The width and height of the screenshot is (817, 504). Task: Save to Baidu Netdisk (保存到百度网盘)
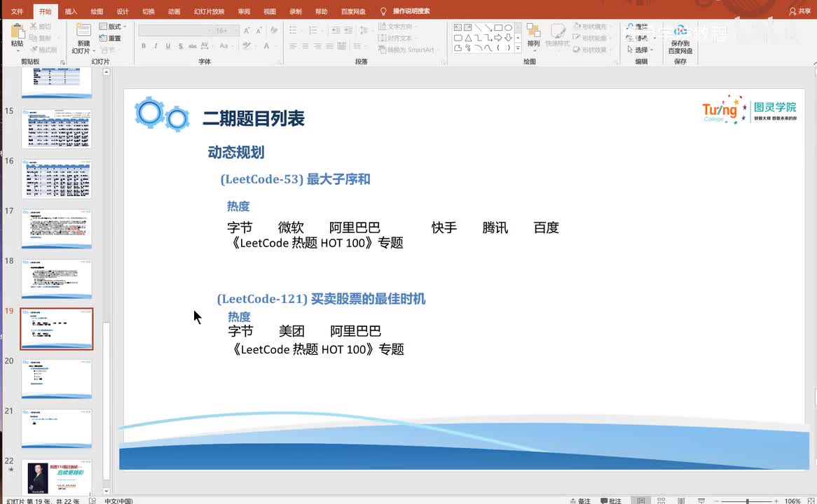[680, 39]
